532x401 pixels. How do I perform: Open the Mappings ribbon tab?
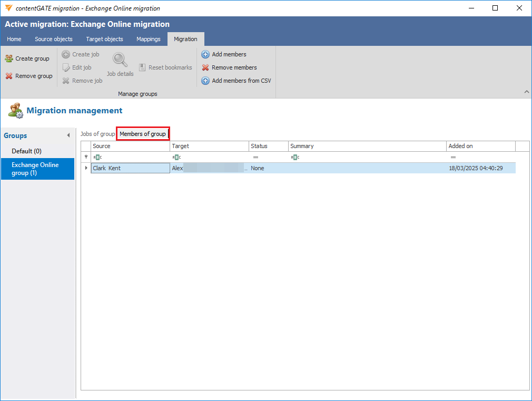(x=148, y=39)
